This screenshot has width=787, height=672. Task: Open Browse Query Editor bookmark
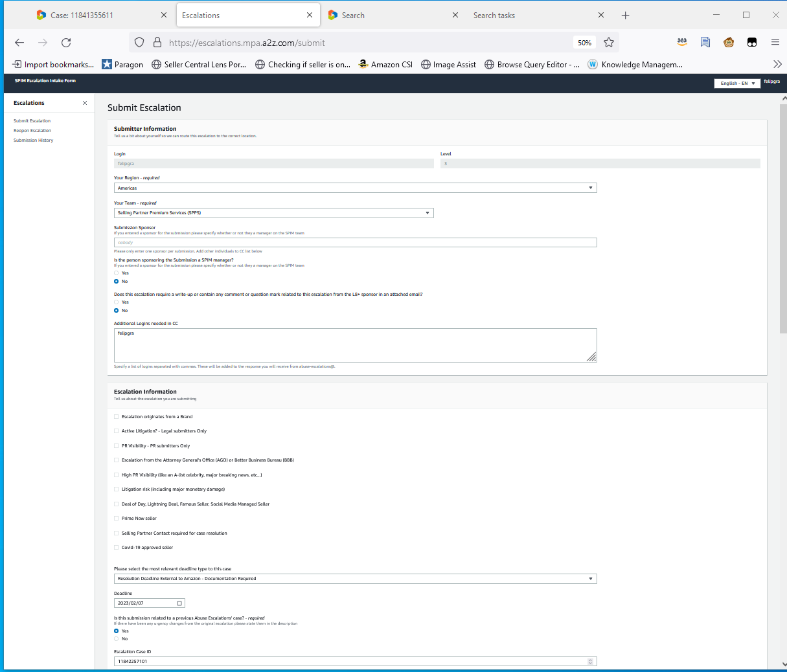click(532, 64)
